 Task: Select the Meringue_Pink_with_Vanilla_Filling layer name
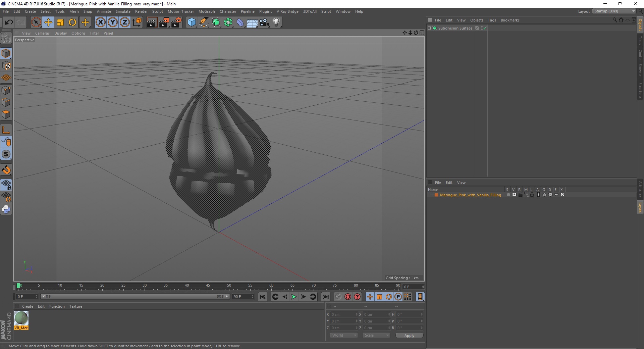pyautogui.click(x=470, y=195)
